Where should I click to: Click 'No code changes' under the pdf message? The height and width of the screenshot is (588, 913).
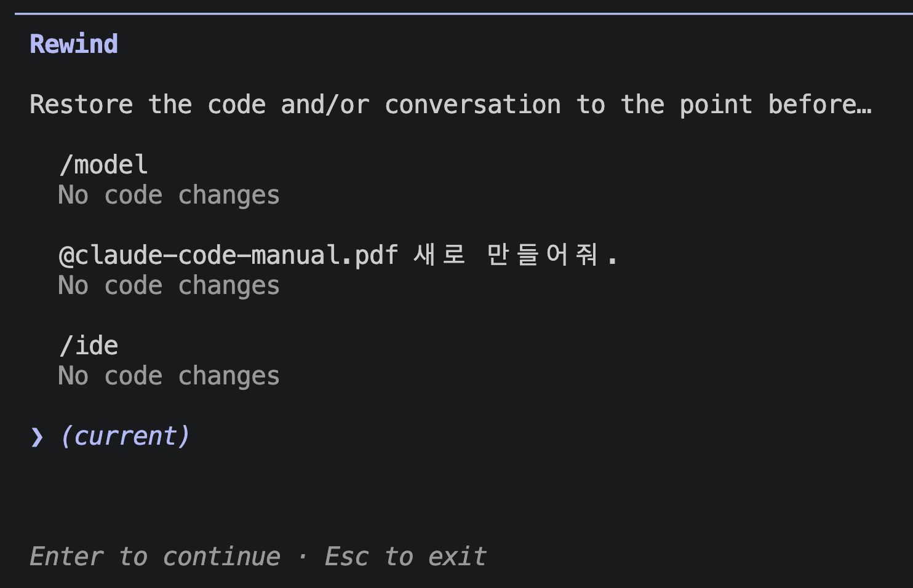tap(169, 286)
